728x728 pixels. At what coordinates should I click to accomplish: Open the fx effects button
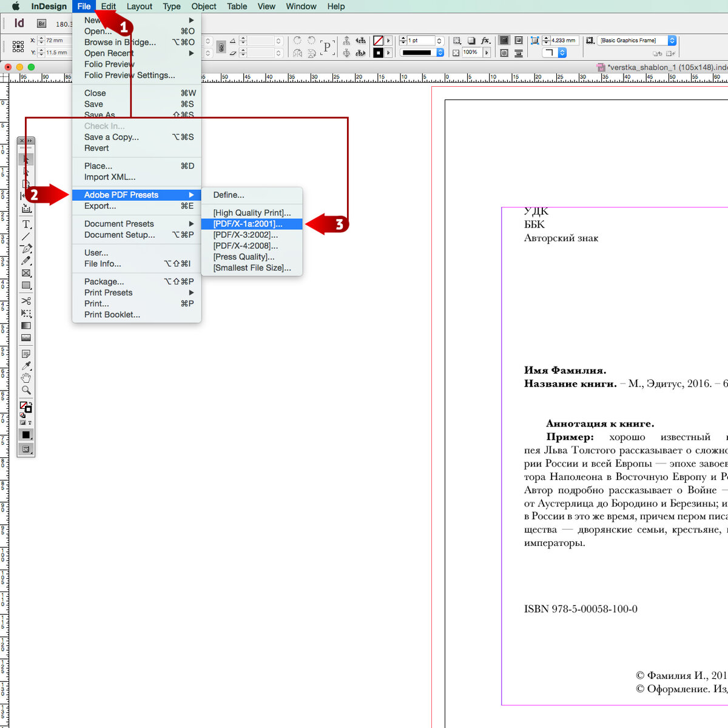485,41
